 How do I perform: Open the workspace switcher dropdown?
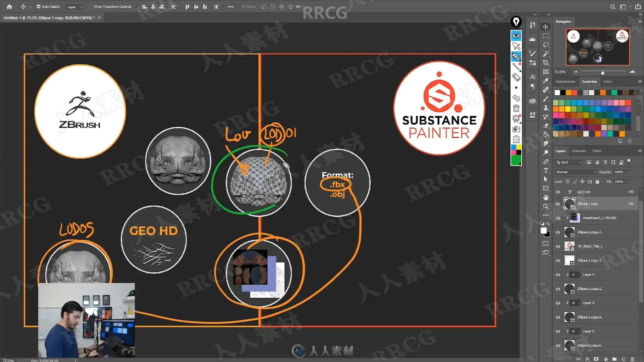pyautogui.click(x=625, y=7)
